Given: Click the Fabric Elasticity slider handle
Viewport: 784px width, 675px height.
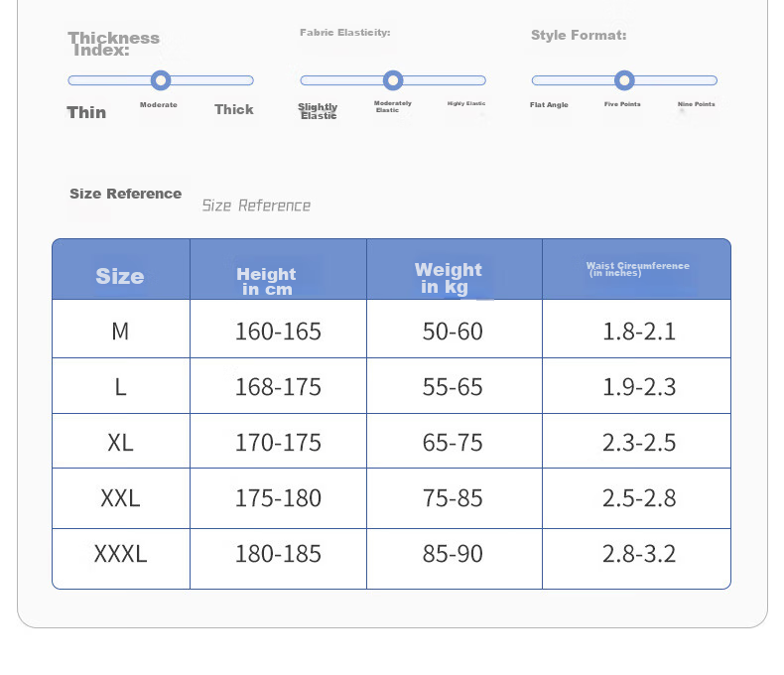Looking at the screenshot, I should [x=393, y=80].
